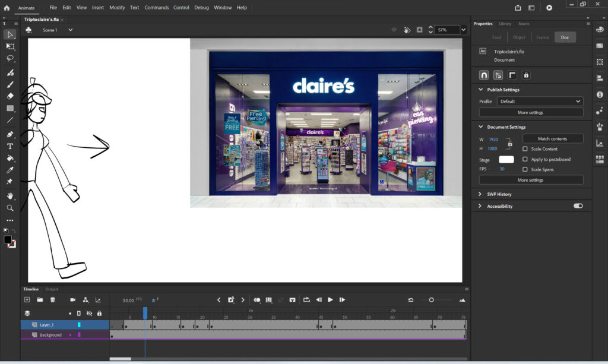
Task: Click the Match contents button
Action: (x=553, y=139)
